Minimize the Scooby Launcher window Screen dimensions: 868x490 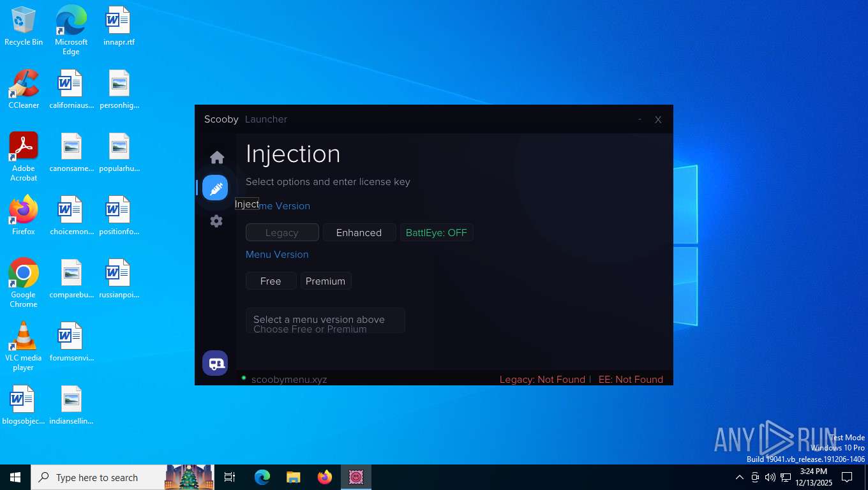[x=640, y=119]
